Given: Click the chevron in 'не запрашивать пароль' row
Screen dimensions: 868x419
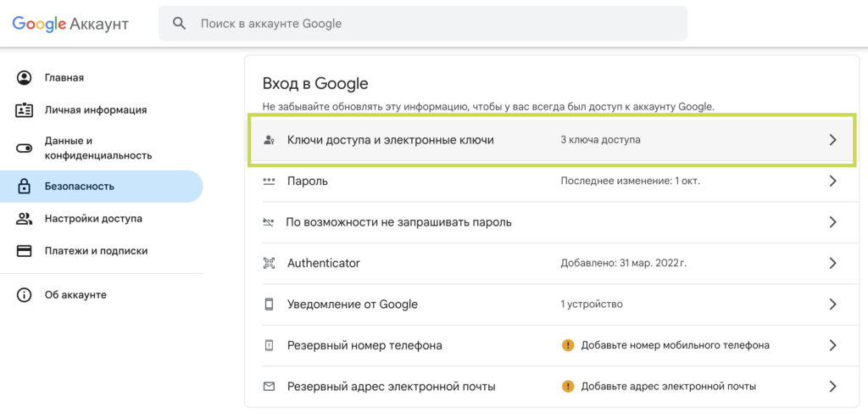Looking at the screenshot, I should coord(832,222).
